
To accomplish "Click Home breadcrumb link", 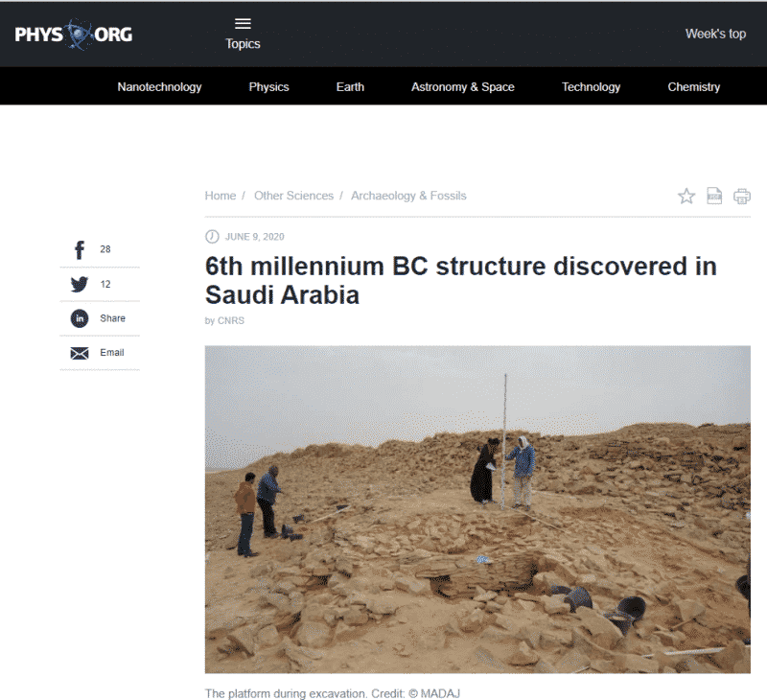I will [221, 196].
